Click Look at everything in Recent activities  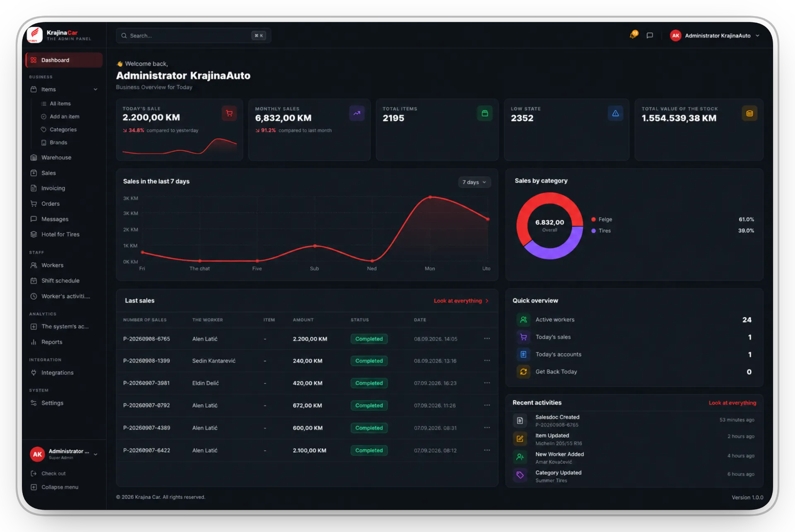tap(732, 403)
